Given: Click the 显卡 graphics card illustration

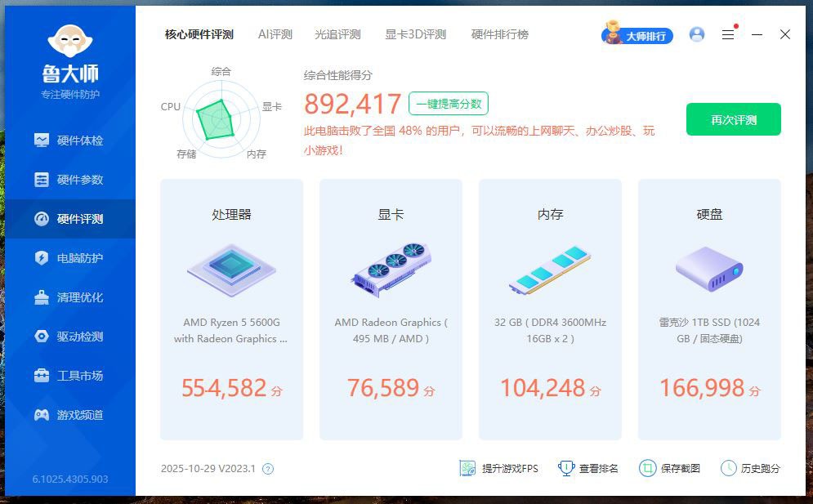Looking at the screenshot, I should point(391,270).
